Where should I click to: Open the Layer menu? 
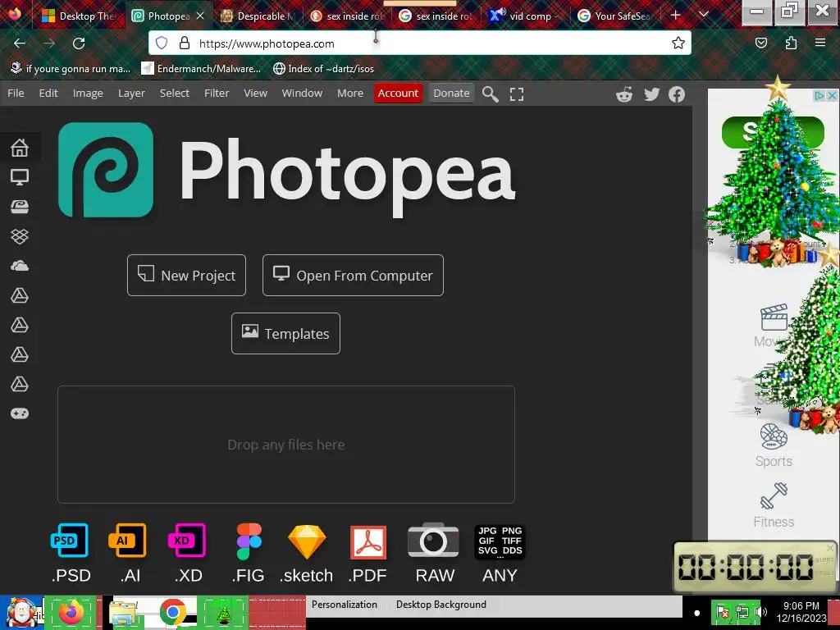click(131, 94)
